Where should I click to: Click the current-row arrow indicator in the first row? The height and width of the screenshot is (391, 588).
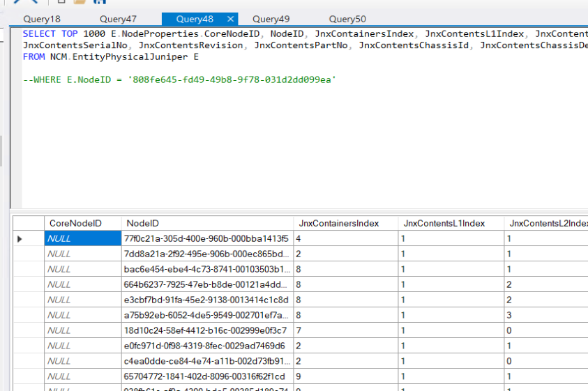click(20, 239)
